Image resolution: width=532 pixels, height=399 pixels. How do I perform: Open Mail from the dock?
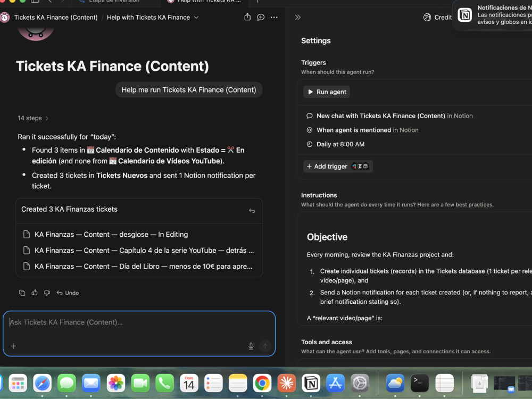click(92, 383)
